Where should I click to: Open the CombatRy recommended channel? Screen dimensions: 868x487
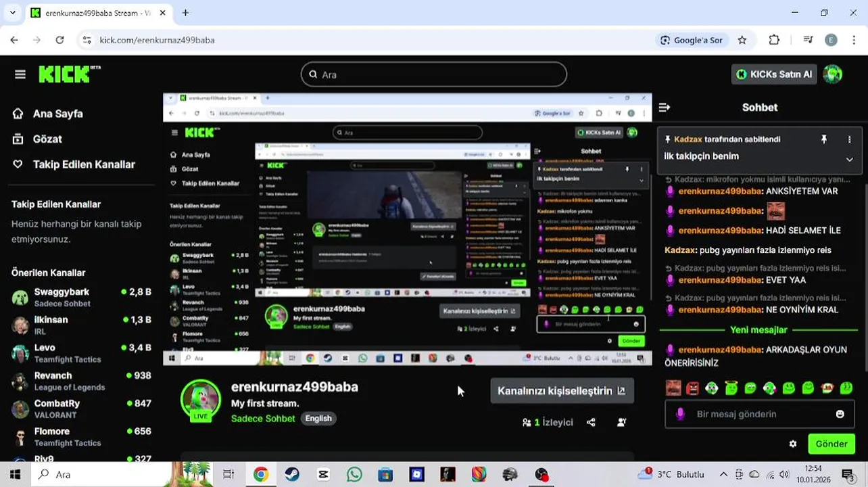(x=81, y=409)
